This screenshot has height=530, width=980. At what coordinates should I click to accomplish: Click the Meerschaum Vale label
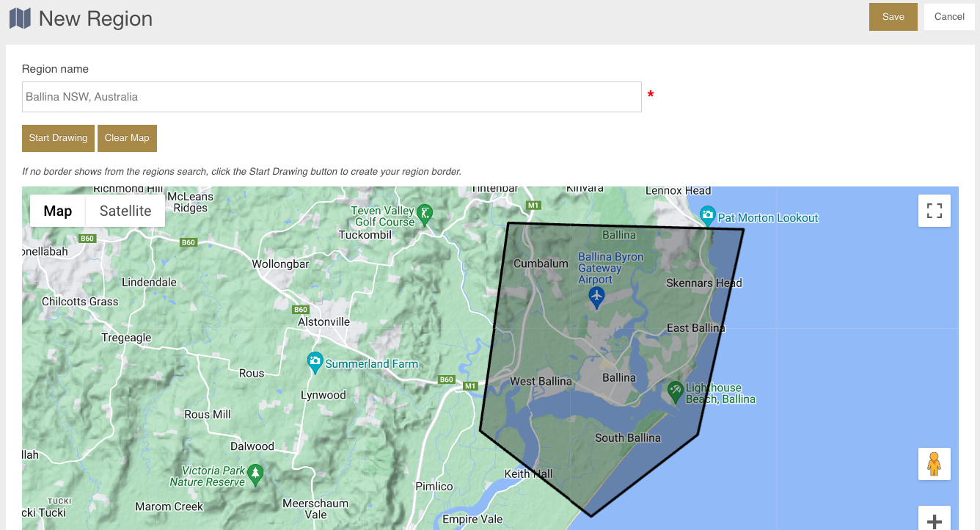[316, 509]
